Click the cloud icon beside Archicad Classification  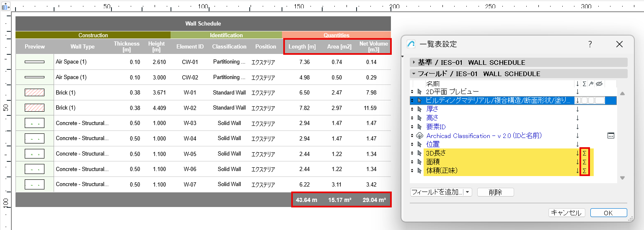click(420, 135)
